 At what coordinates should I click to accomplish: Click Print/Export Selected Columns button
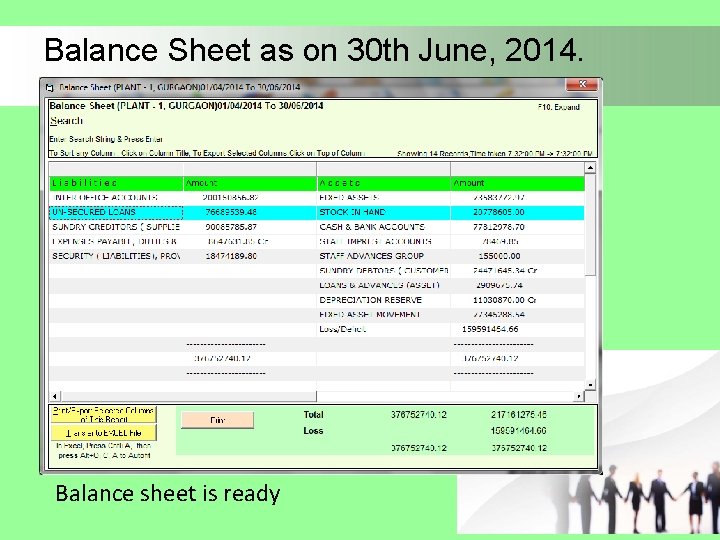click(x=104, y=415)
